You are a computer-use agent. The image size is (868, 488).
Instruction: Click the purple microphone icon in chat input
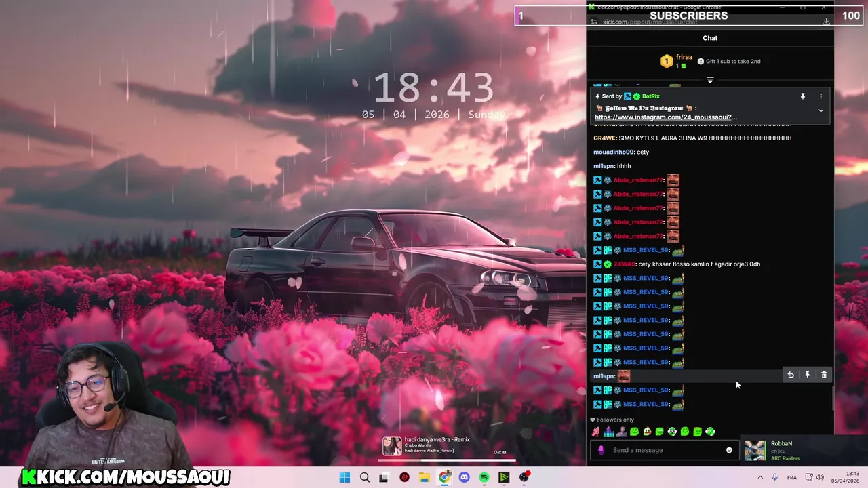click(601, 450)
